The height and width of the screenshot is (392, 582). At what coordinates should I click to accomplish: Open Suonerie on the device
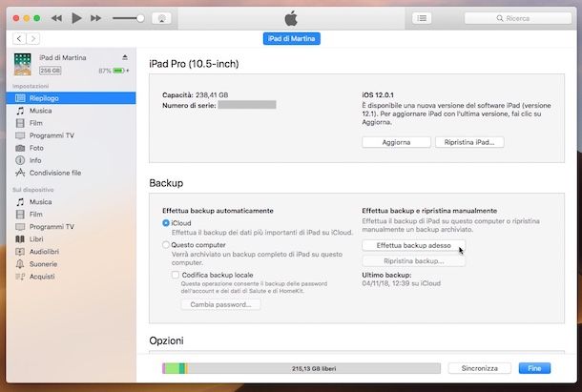72,264
